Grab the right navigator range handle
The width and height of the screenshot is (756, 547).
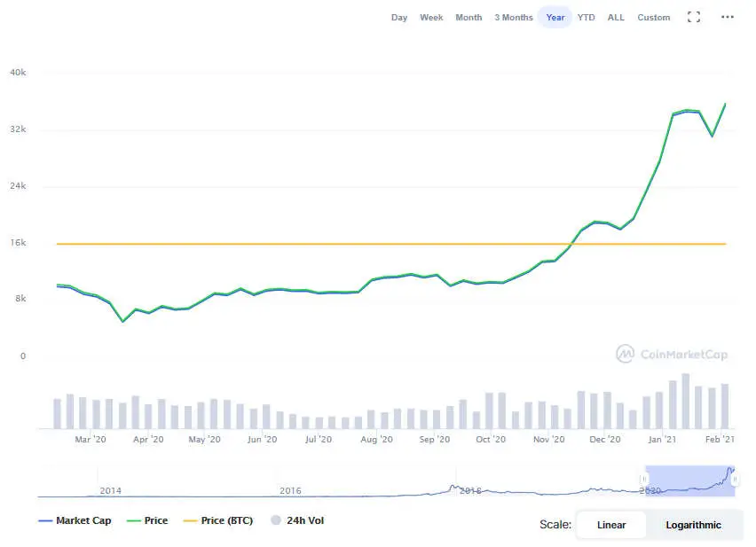pyautogui.click(x=735, y=480)
